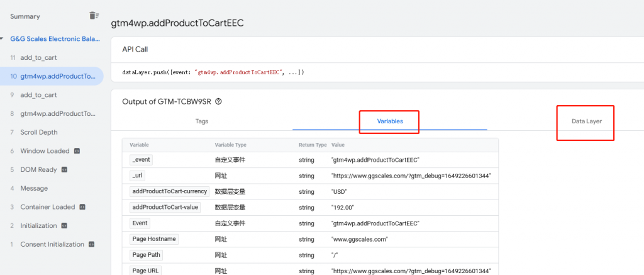Viewport: 644px width, 275px height.
Task: Click the _event variable chip
Action: 141,160
